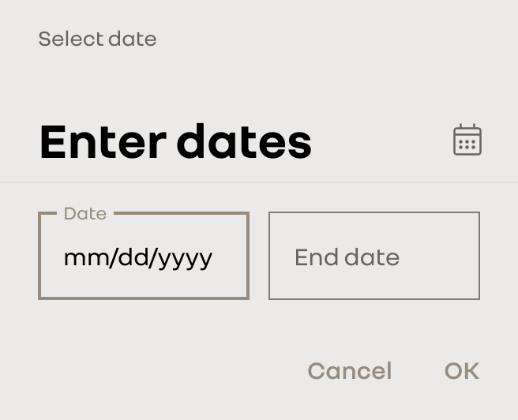Accept the entered range with OK

(462, 371)
